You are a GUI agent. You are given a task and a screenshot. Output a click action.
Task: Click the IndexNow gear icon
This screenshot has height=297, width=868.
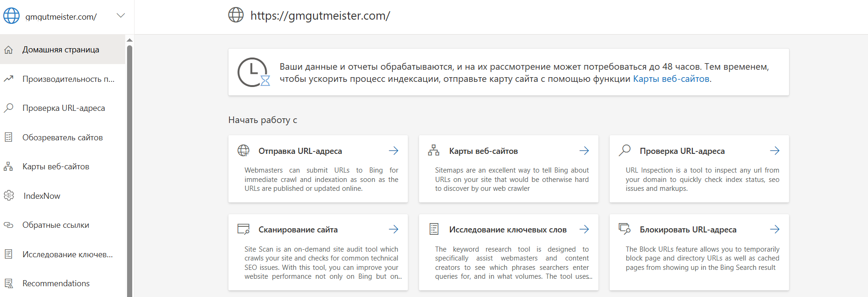point(8,196)
